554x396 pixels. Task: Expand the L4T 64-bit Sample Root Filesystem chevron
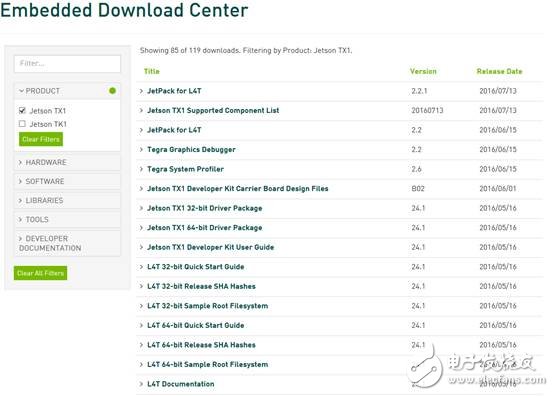141,365
